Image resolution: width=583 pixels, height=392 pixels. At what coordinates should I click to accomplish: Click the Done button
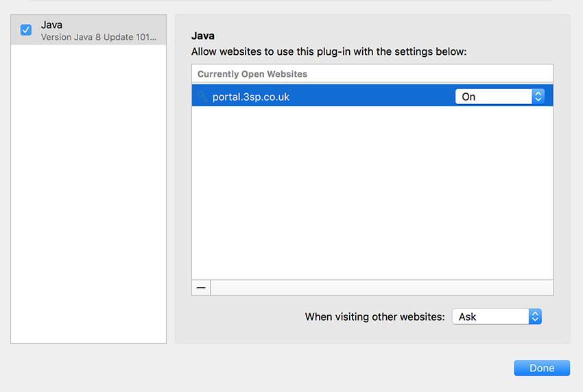[x=542, y=368]
